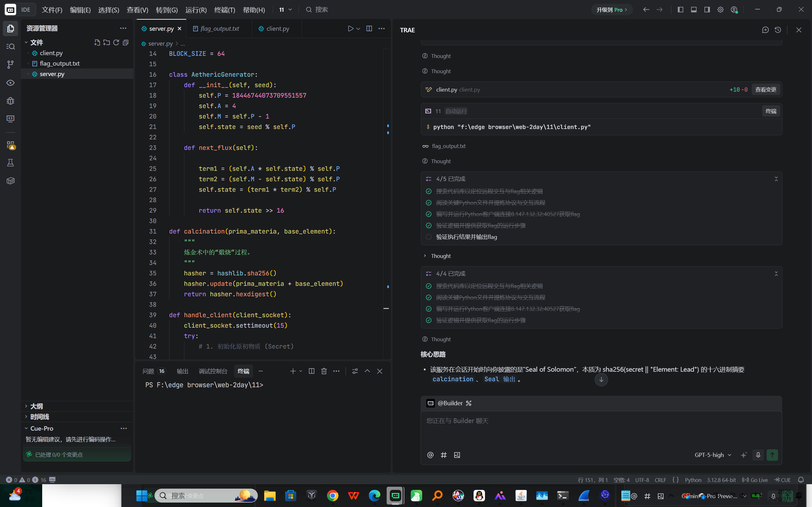Collapse the 4/5 已完成 task list
The image size is (812, 507).
776,179
